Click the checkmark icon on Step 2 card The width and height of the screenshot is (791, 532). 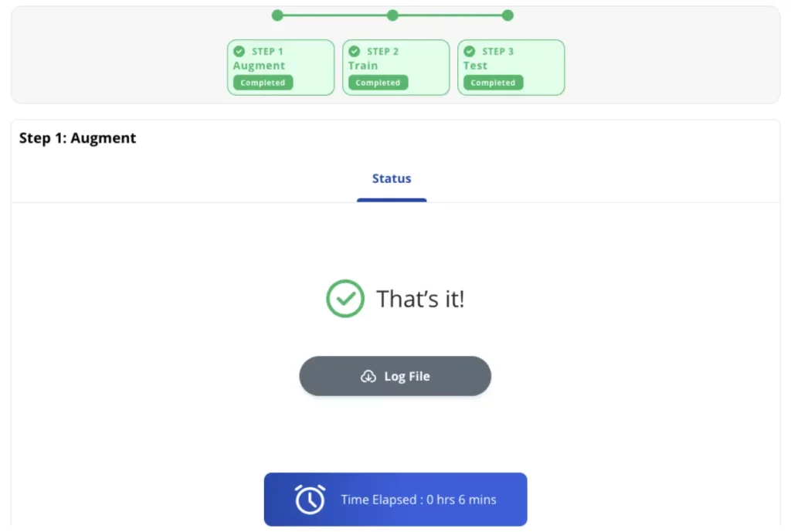355,52
